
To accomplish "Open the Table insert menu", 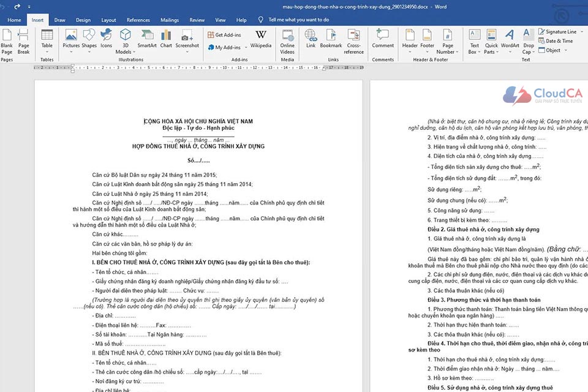I will coord(47,41).
